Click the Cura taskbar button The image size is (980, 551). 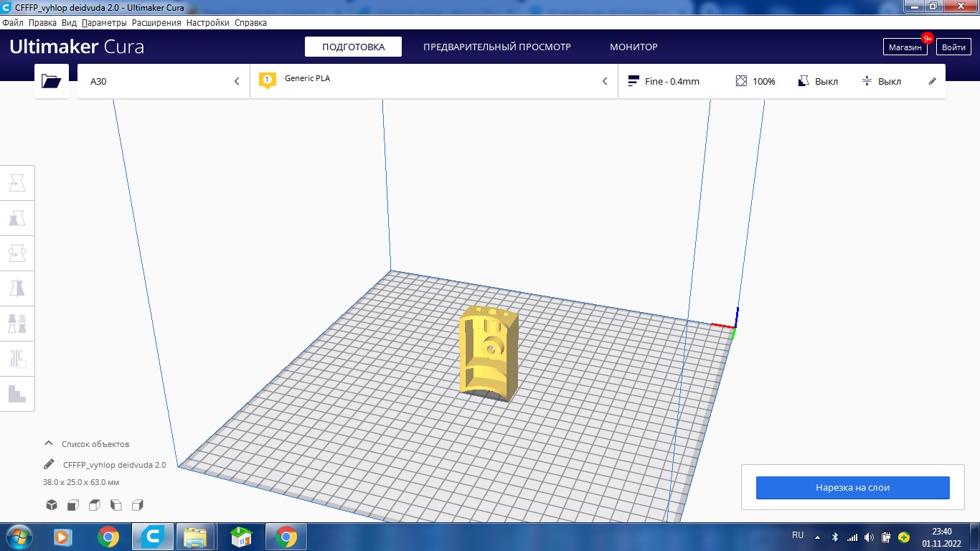tap(152, 536)
